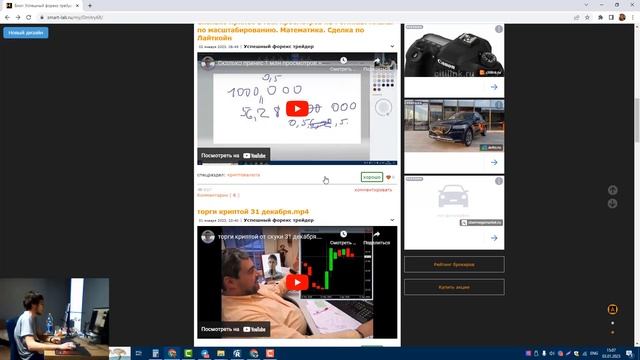Click the 'Купить акции' button
This screenshot has height=360, width=640.
click(x=454, y=287)
